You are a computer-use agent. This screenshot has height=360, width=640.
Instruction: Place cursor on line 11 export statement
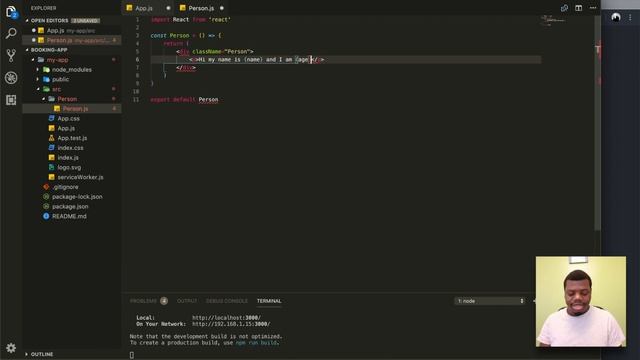(x=184, y=100)
